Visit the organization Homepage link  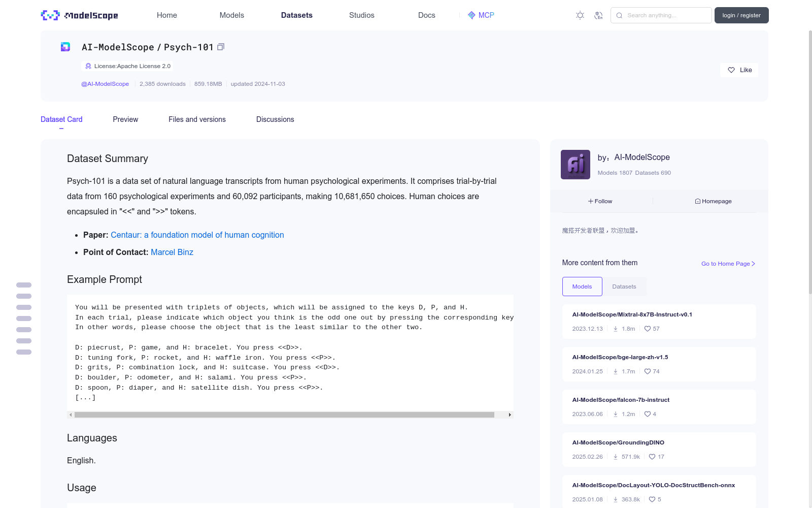pyautogui.click(x=714, y=201)
